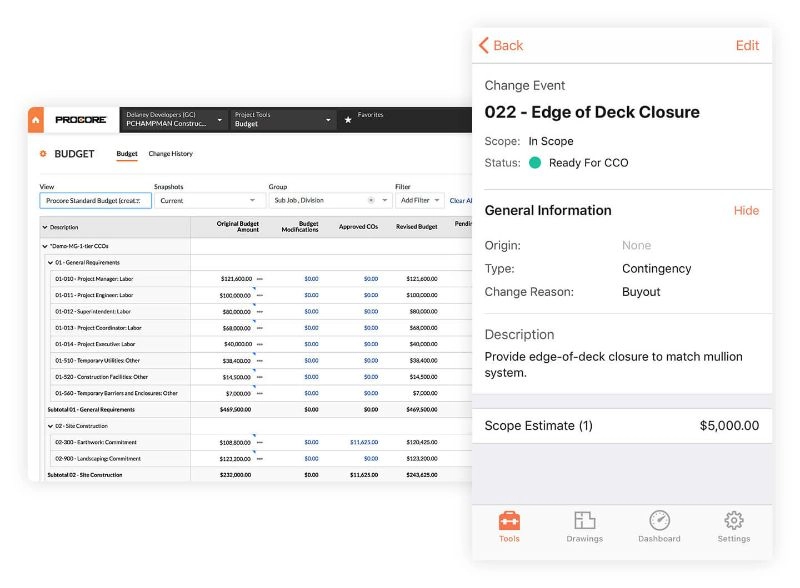This screenshot has height=588, width=800.
Task: Clear the Sub Job, Division group selection
Action: (371, 201)
